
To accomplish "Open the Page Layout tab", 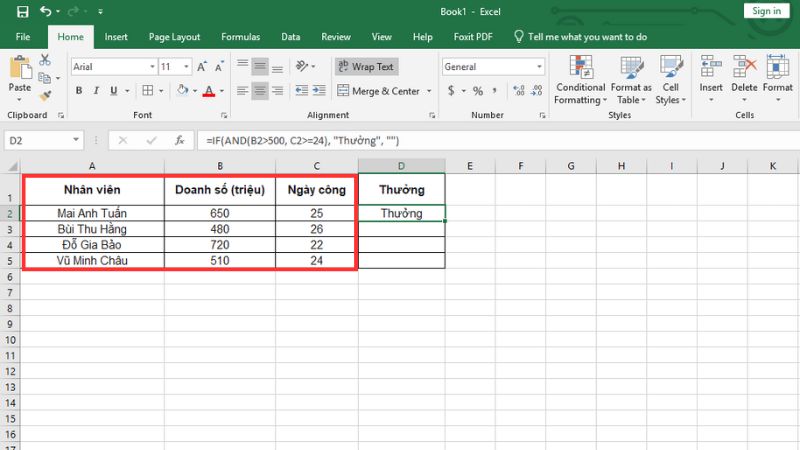I will (x=174, y=37).
